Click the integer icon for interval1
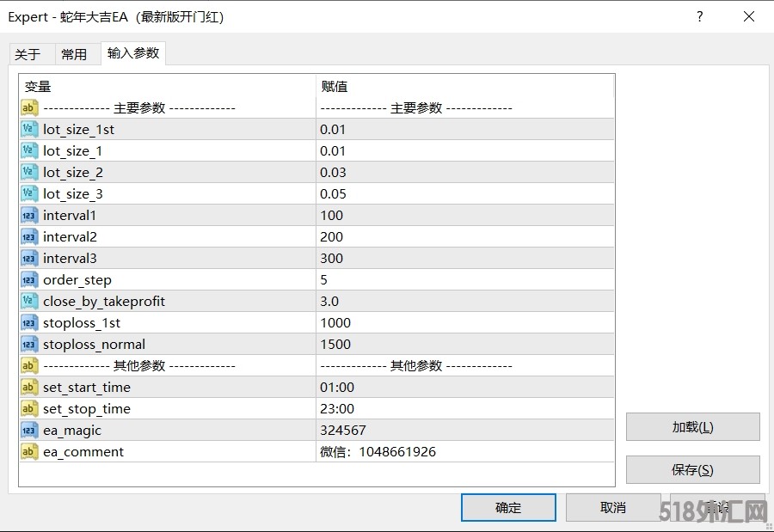This screenshot has width=774, height=532. (x=29, y=215)
